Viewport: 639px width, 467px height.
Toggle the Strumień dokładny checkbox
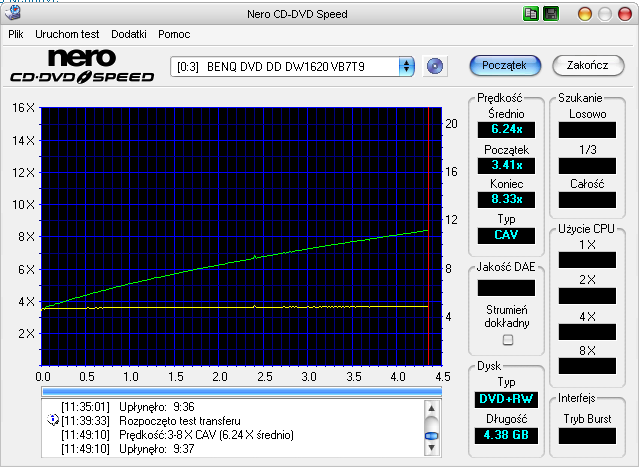pos(507,340)
